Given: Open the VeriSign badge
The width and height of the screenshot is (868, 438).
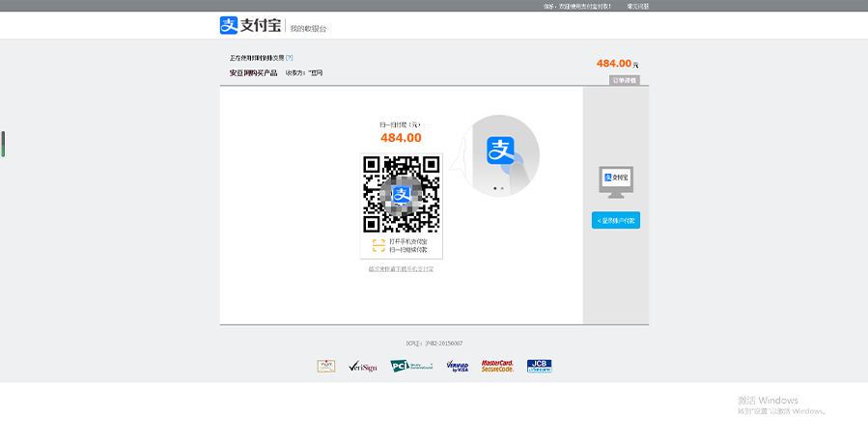Looking at the screenshot, I should (363, 366).
